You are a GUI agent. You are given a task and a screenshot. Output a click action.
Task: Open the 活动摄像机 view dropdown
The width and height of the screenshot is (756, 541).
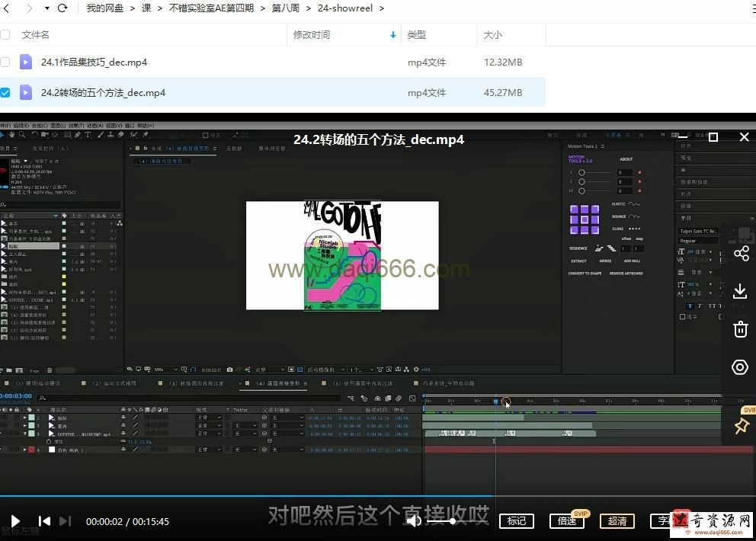[325, 370]
